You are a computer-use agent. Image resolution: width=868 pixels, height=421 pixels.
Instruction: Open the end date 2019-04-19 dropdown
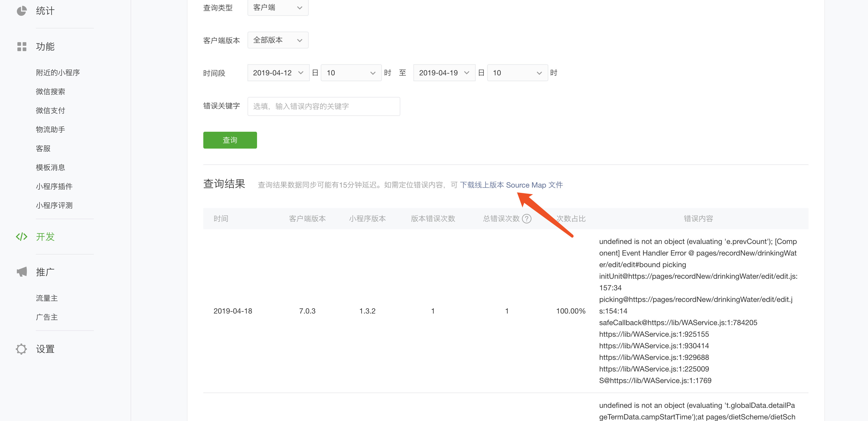(444, 73)
